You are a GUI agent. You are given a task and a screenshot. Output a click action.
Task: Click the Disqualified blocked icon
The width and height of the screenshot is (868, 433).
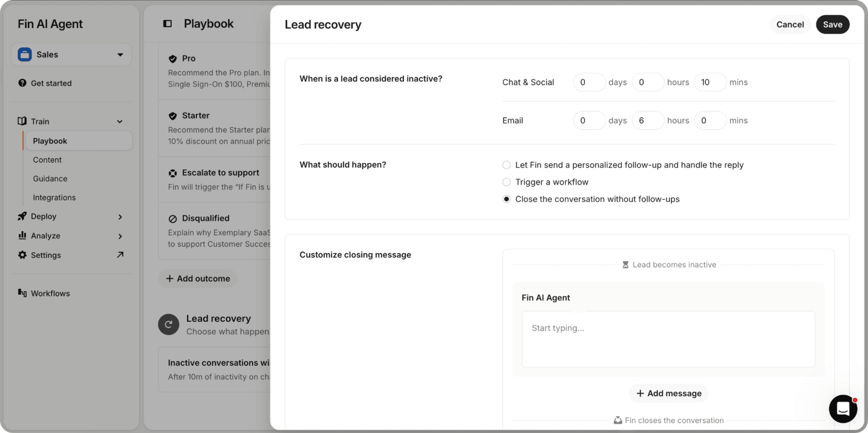coord(173,218)
